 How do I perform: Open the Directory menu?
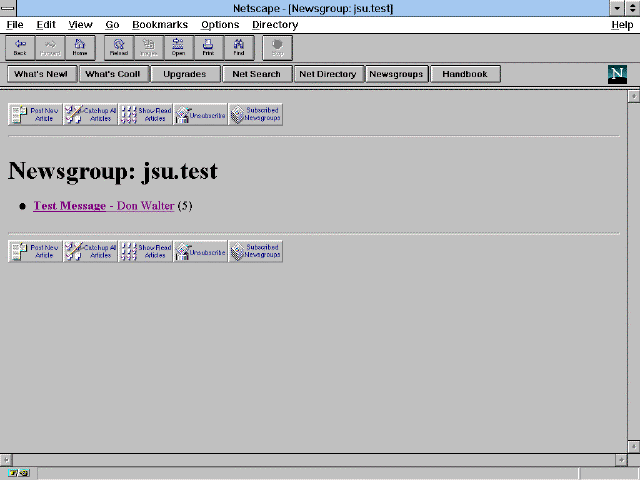tap(275, 25)
